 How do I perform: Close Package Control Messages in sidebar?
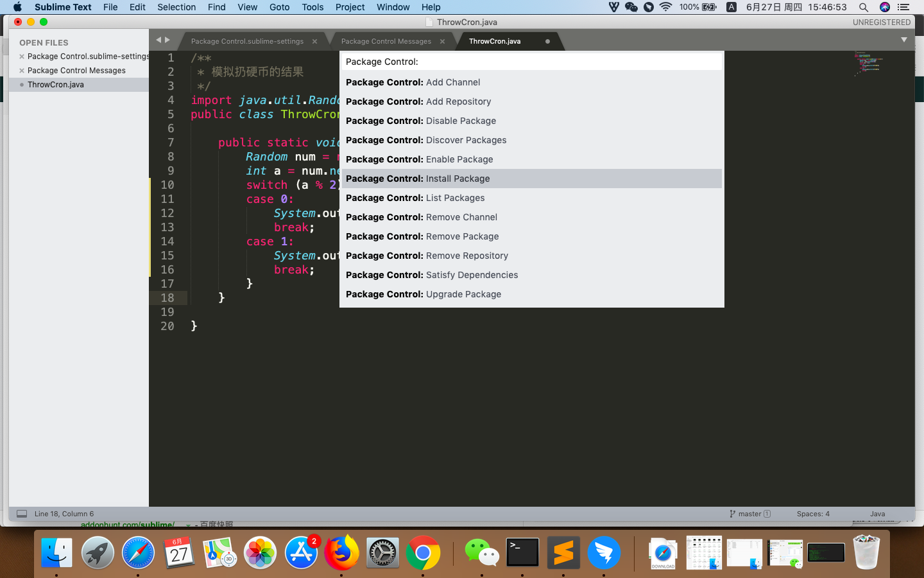coord(22,71)
